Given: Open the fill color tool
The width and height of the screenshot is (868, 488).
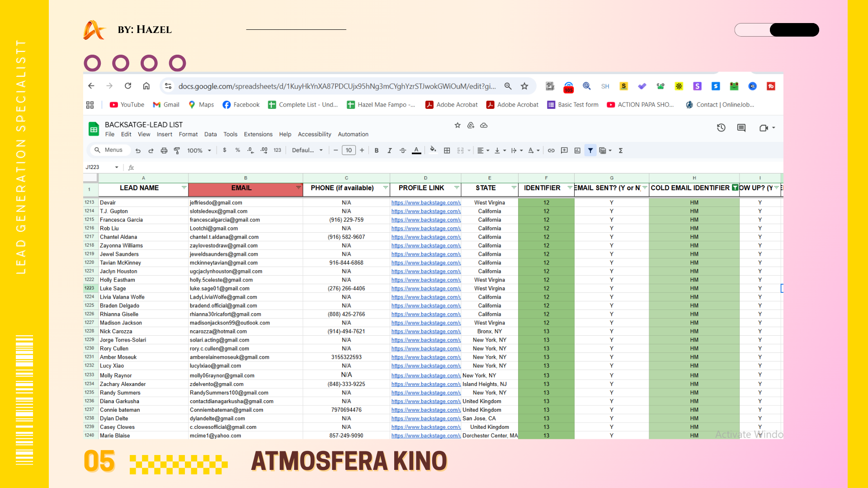Looking at the screenshot, I should (x=433, y=150).
